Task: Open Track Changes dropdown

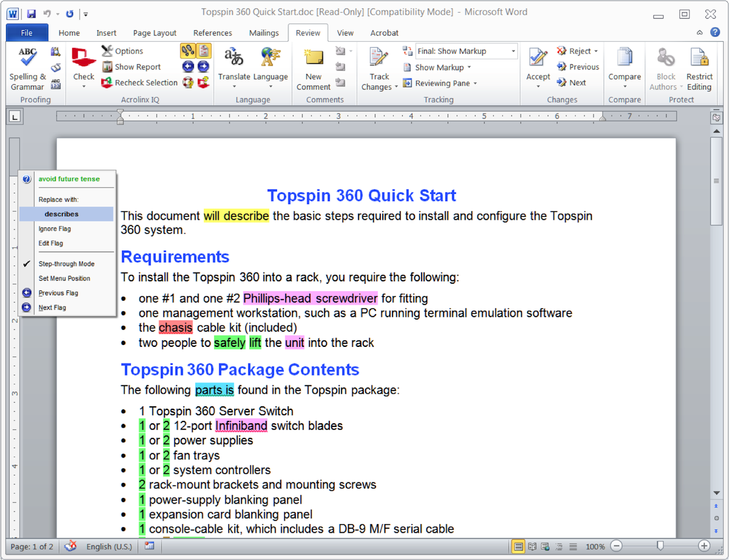Action: 379,69
